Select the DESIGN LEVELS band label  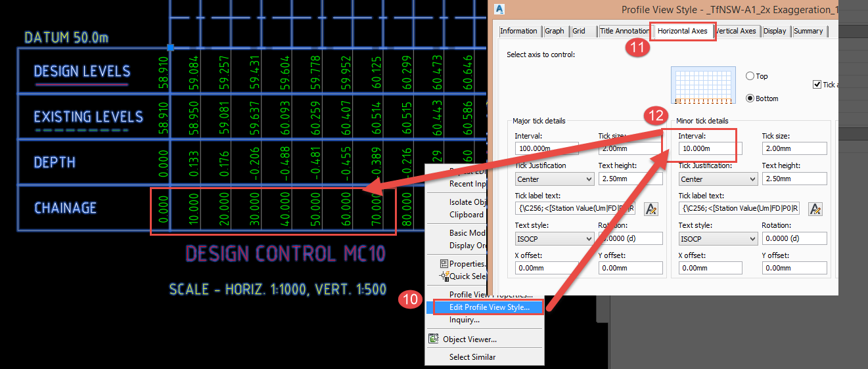(x=82, y=72)
